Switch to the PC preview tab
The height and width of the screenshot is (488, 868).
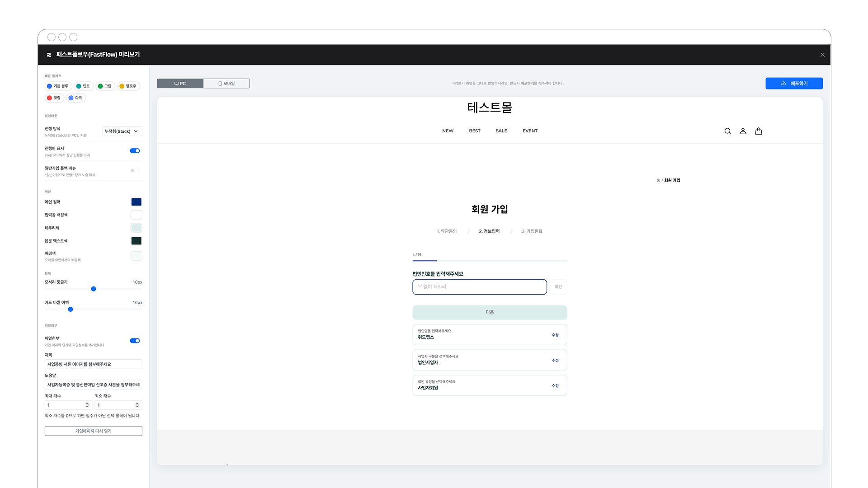180,84
